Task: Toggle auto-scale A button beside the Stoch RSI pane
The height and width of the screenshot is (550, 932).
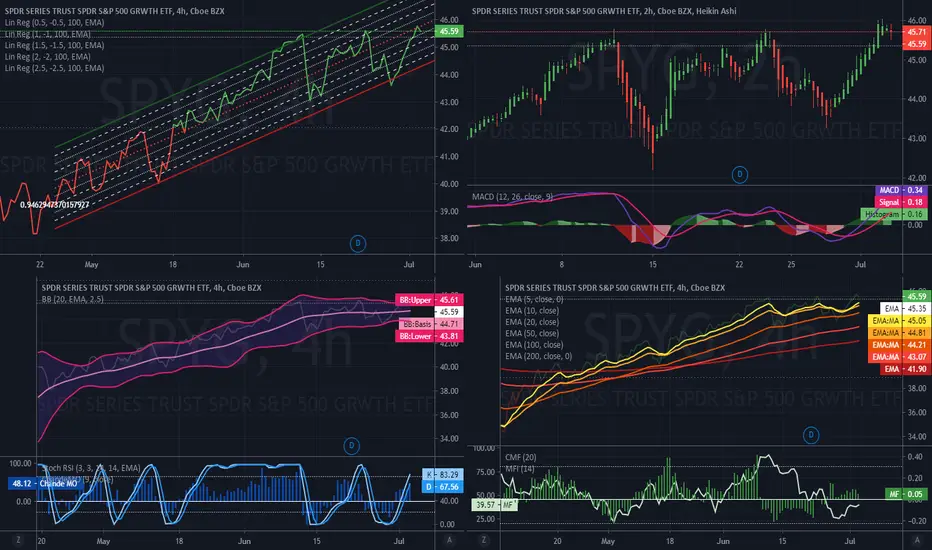Action: (449, 540)
